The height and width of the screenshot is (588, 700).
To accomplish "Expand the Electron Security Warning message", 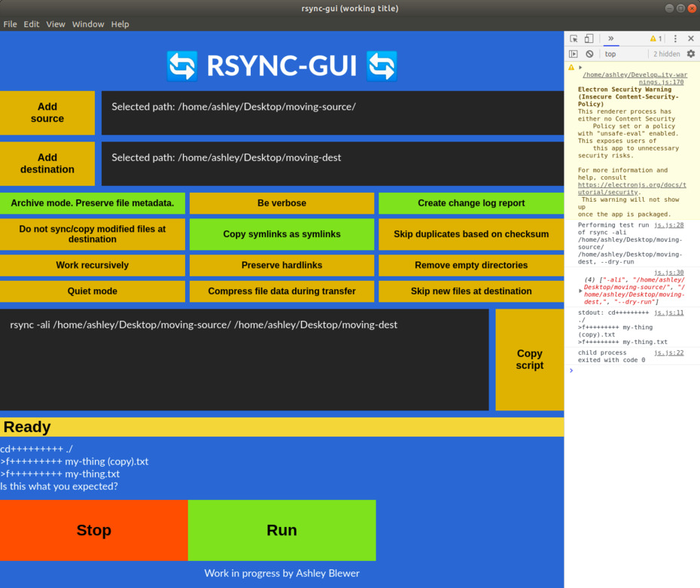I will point(580,68).
